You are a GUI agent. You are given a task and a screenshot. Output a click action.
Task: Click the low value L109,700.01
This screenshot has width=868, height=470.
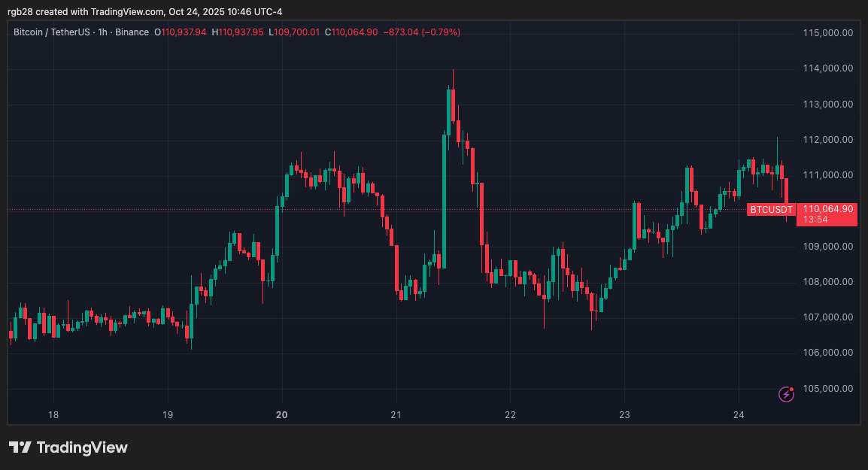296,32
